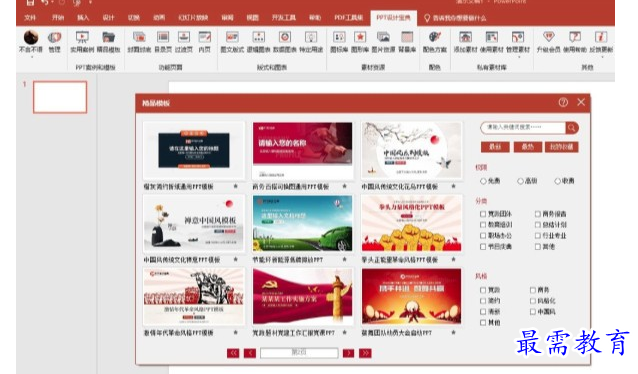Select the middle permission radio button
This screenshot has height=374, width=638.
[x=520, y=181]
